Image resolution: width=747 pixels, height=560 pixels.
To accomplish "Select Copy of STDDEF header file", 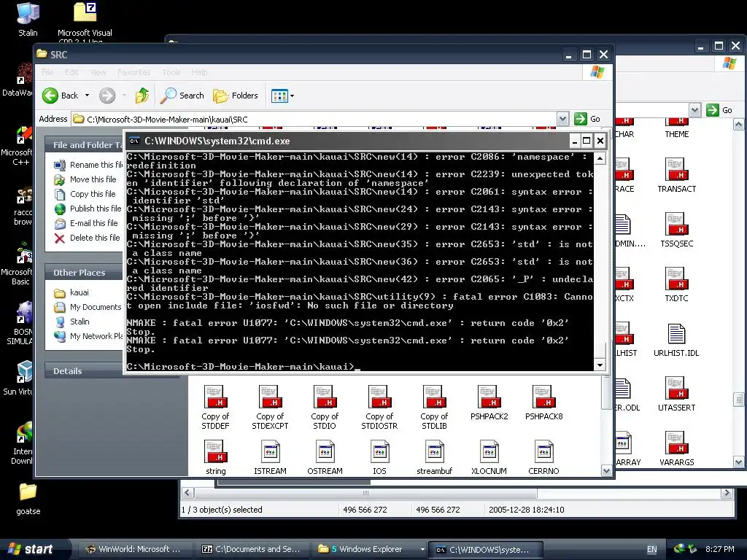I will (x=215, y=408).
